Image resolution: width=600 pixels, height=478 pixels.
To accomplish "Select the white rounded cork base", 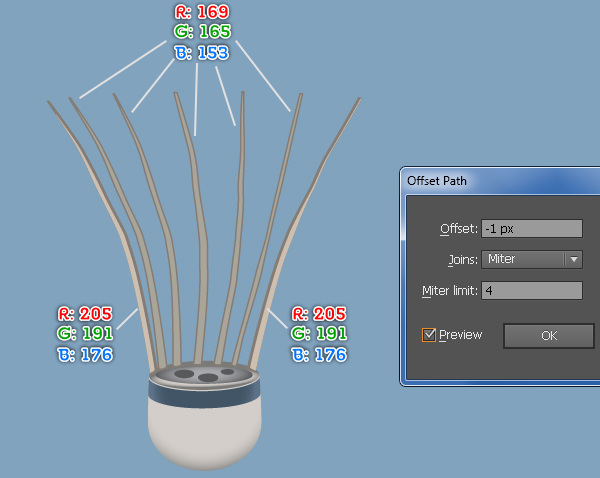I will click(205, 434).
